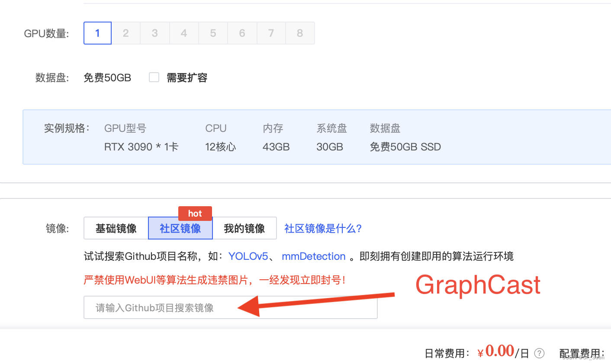
Task: Click the 免费50GB data disk text
Action: (107, 78)
